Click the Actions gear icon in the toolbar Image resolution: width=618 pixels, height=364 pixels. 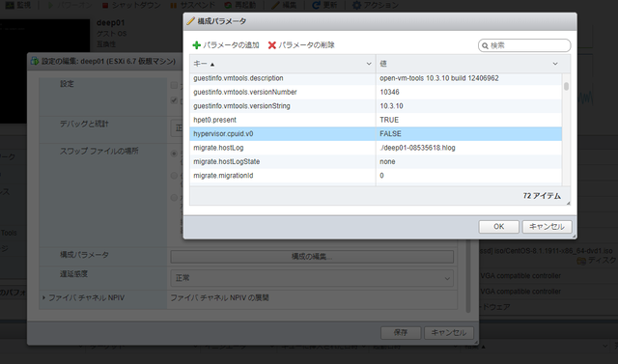click(356, 5)
